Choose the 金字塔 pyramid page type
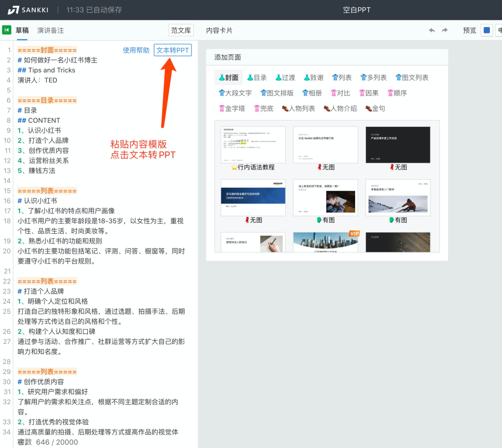 coord(232,108)
